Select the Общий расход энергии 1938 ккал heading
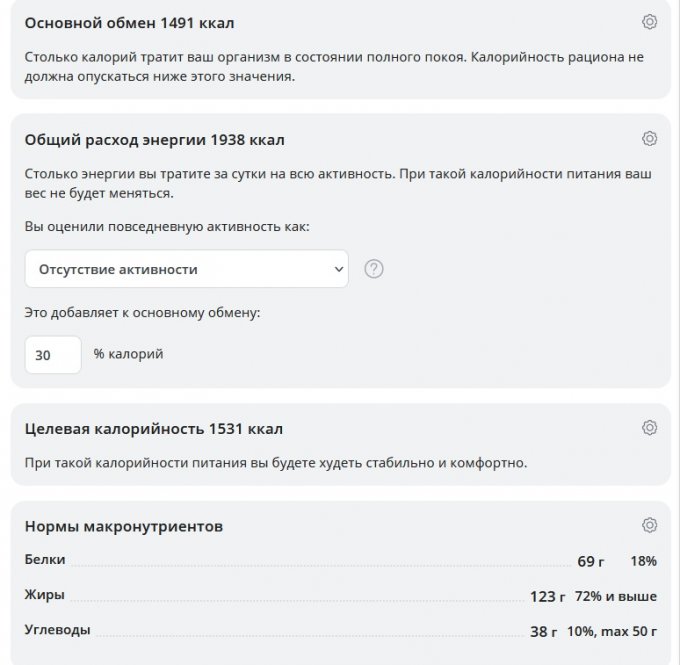 tap(154, 140)
